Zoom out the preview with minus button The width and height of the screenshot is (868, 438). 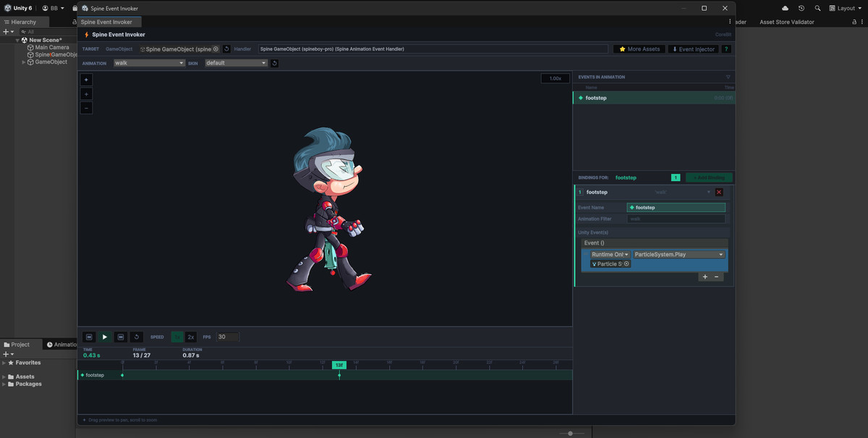(86, 108)
